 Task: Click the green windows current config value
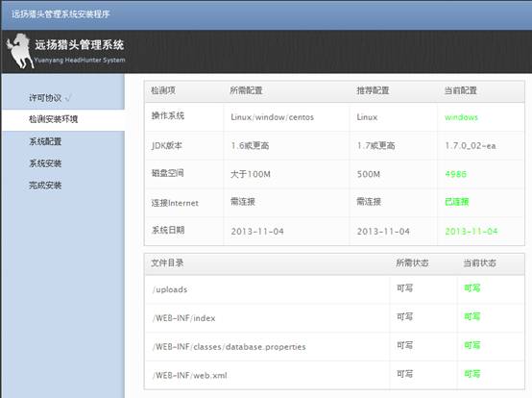coord(461,117)
